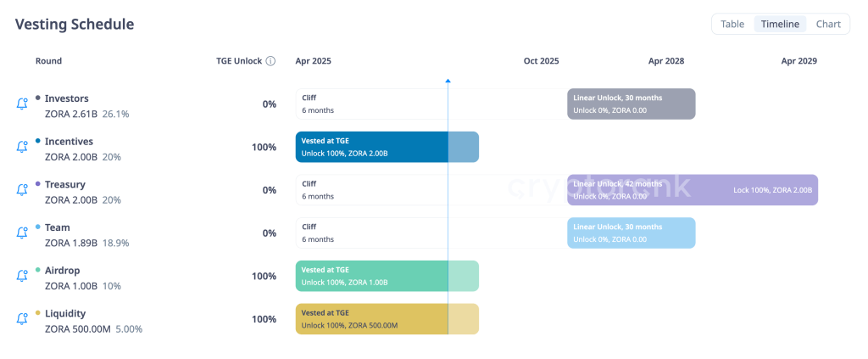Click the Airdrop Vested at TGE bar
The image size is (868, 359).
coord(387,276)
